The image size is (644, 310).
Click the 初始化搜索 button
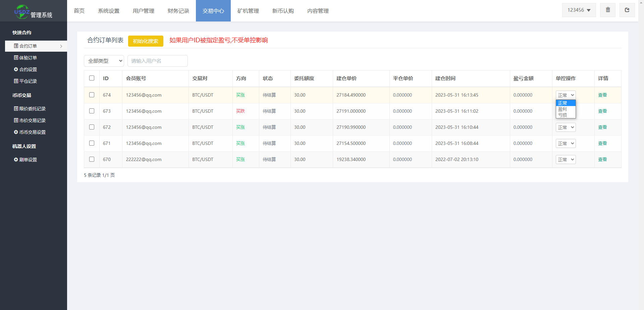point(146,41)
